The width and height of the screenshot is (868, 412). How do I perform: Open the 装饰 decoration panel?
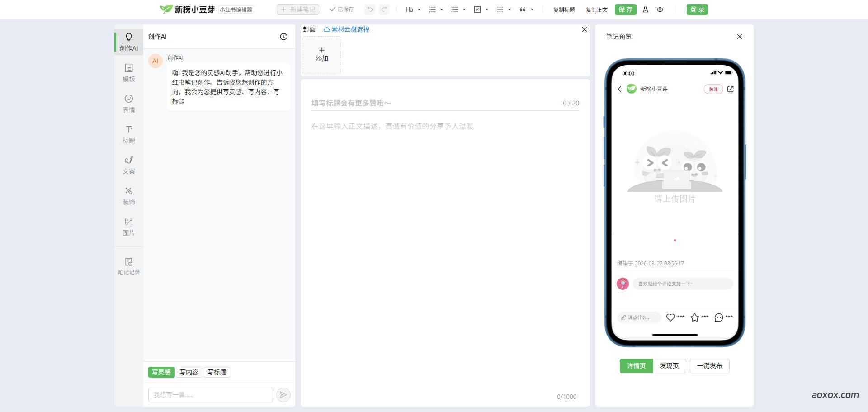pos(129,196)
